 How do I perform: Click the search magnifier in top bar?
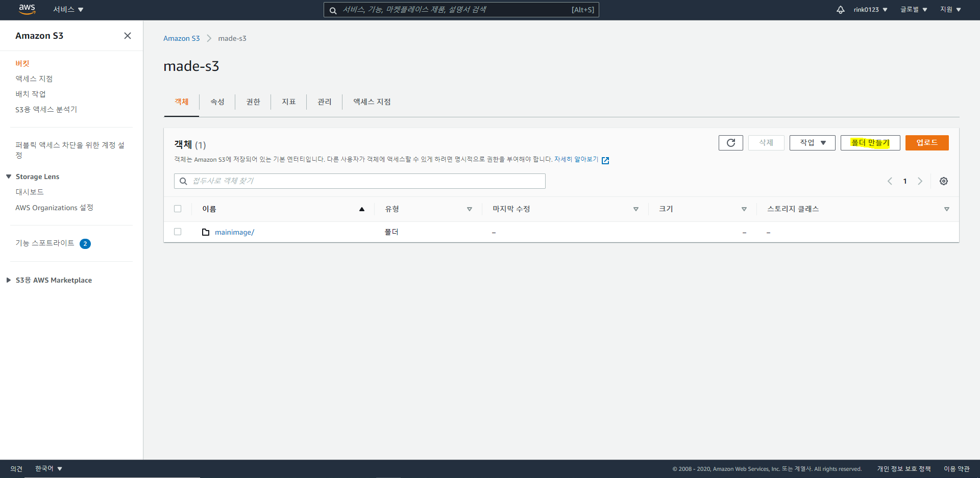(x=333, y=10)
